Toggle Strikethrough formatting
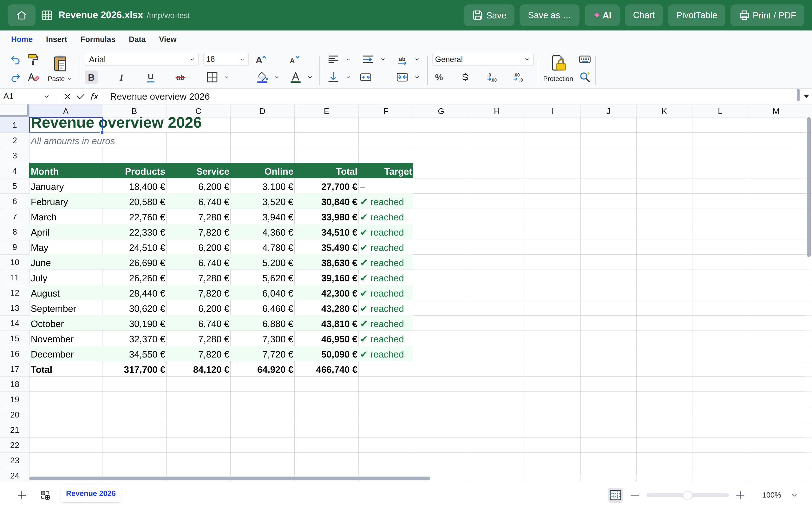This screenshot has height=508, width=812. click(x=180, y=77)
